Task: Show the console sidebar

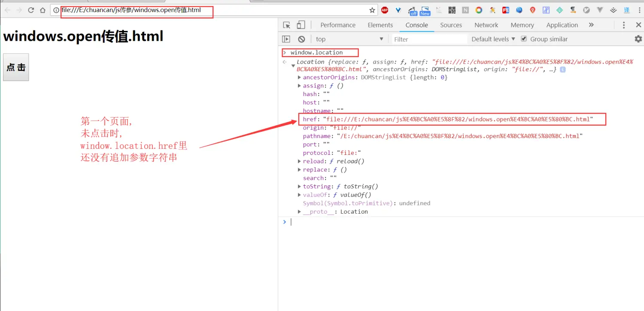Action: 286,39
